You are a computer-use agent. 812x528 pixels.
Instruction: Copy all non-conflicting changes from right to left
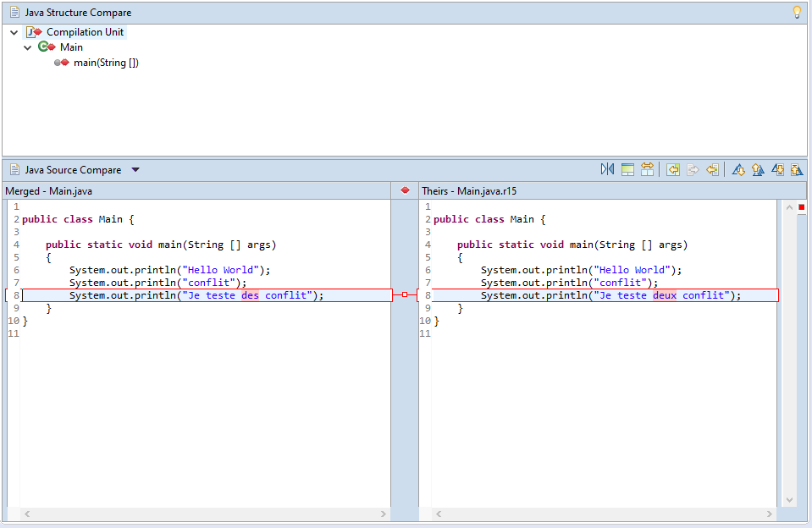pyautogui.click(x=673, y=170)
